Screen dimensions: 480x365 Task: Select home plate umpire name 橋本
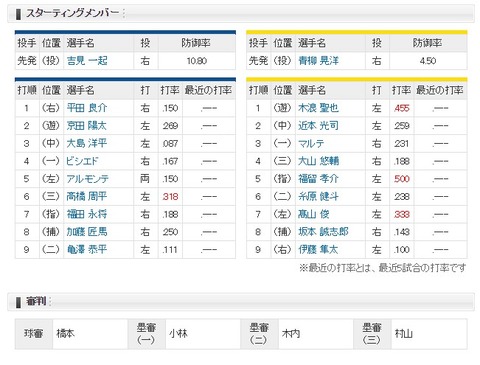tap(65, 333)
